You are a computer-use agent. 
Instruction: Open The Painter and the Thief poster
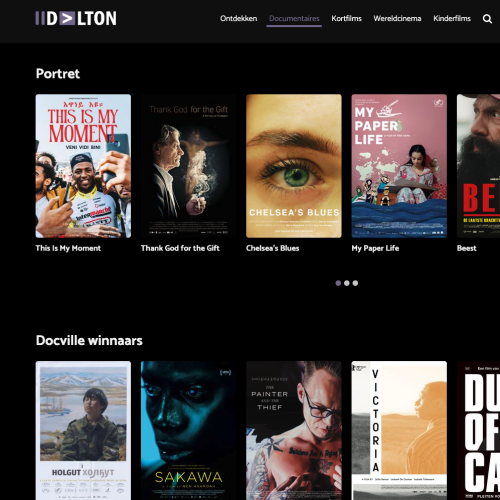point(294,430)
